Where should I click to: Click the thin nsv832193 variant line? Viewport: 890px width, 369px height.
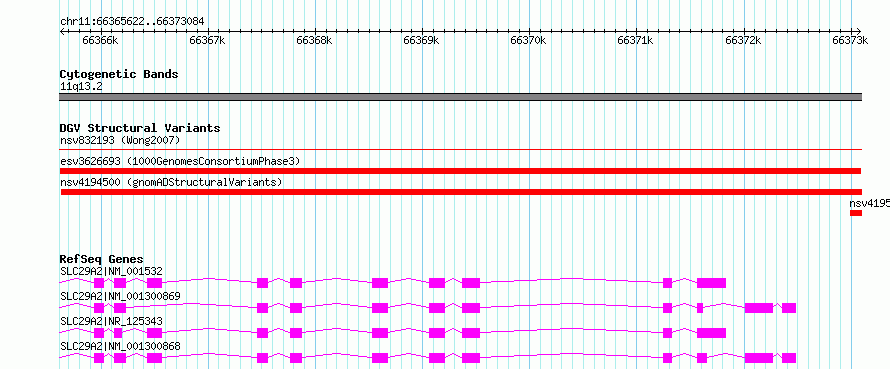click(461, 149)
